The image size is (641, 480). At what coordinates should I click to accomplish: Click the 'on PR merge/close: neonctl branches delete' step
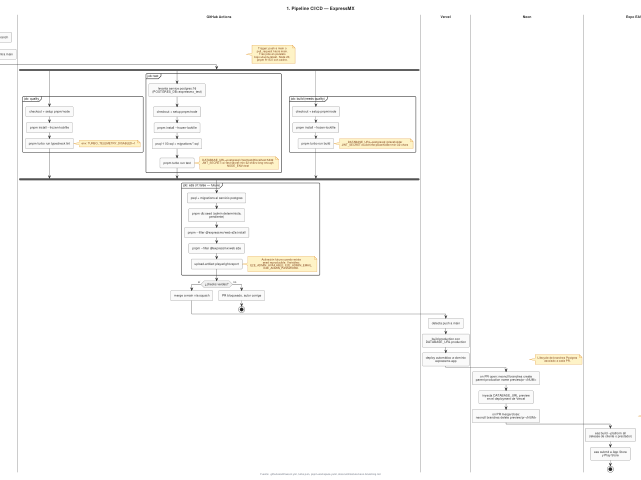tap(506, 416)
